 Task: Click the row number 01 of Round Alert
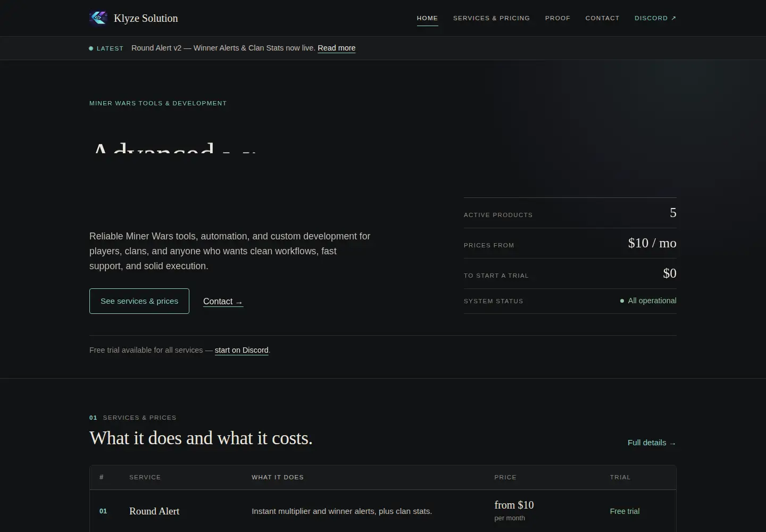pyautogui.click(x=103, y=511)
